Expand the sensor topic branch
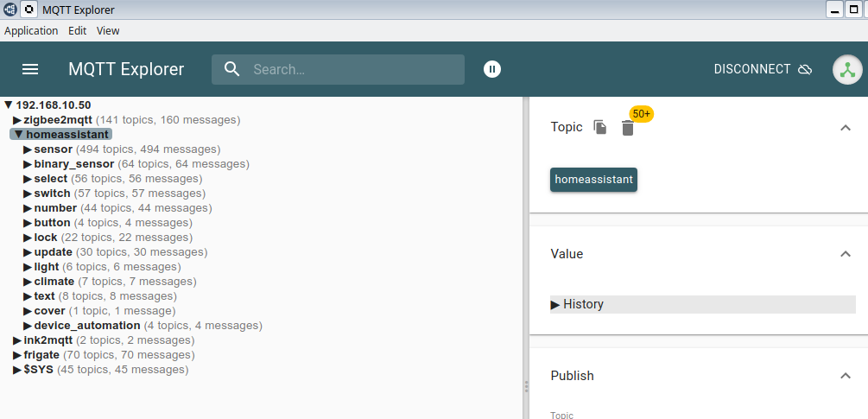This screenshot has width=868, height=419. coord(28,149)
